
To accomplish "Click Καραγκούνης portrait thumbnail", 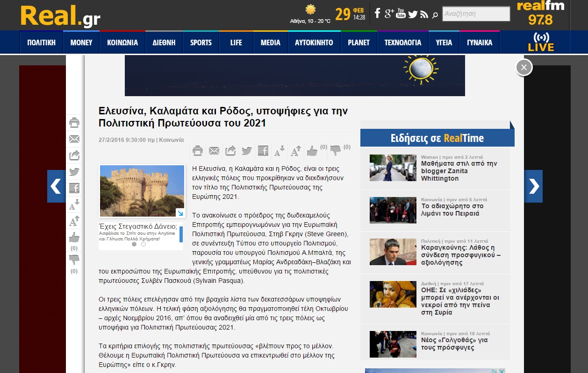I will pos(393,252).
